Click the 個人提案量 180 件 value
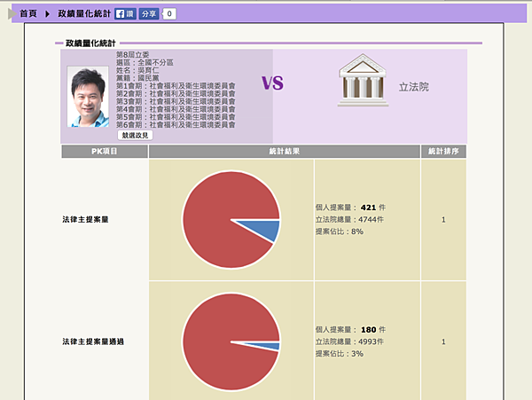Image resolution: width=532 pixels, height=400 pixels. [x=350, y=329]
